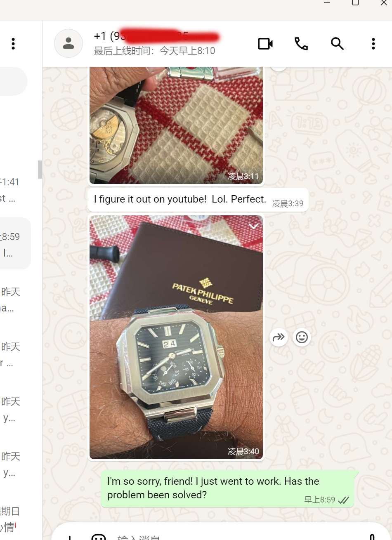Open the first chat marked 昨天
The image size is (392, 540).
[15, 300]
